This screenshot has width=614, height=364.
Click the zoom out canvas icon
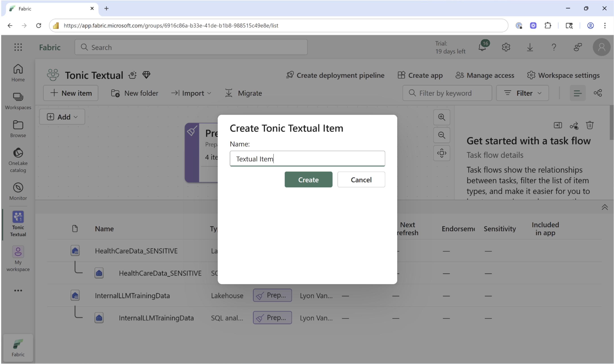441,135
